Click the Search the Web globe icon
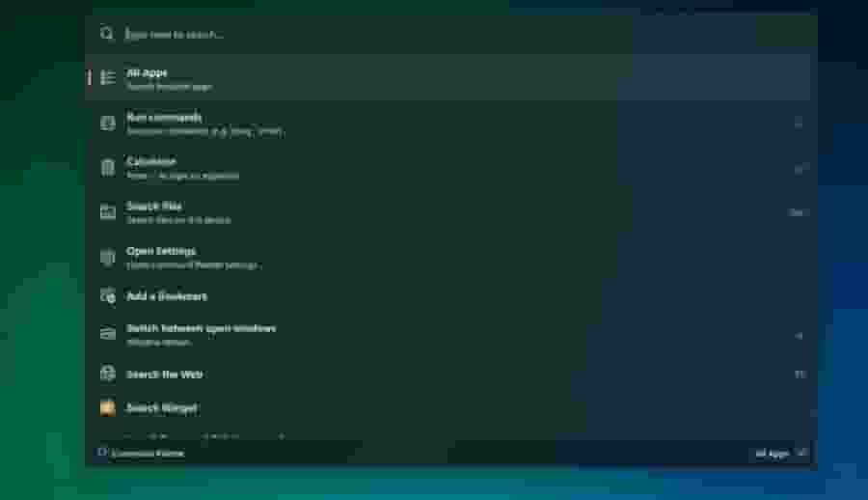868x500 pixels. pyautogui.click(x=107, y=375)
